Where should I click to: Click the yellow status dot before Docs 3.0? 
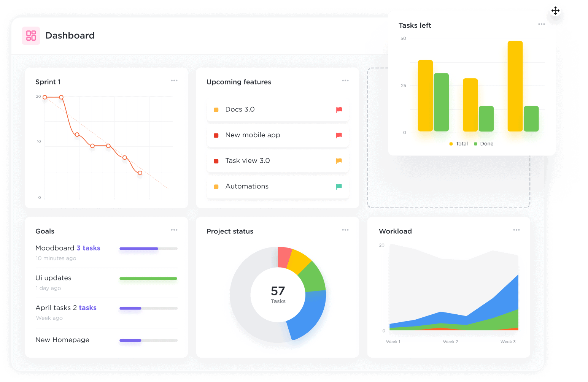pyautogui.click(x=216, y=109)
